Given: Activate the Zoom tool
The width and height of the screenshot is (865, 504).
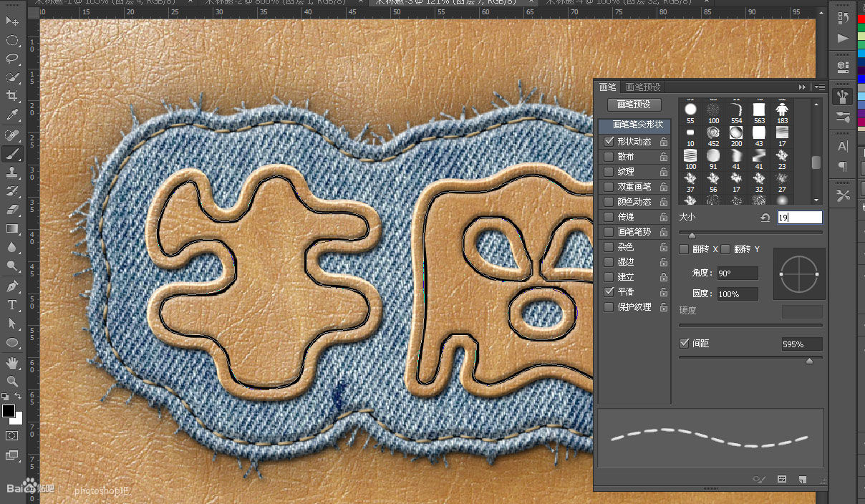Looking at the screenshot, I should pos(12,381).
